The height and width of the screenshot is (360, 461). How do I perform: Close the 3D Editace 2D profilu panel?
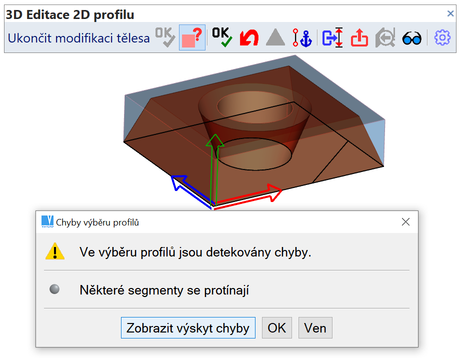point(450,14)
